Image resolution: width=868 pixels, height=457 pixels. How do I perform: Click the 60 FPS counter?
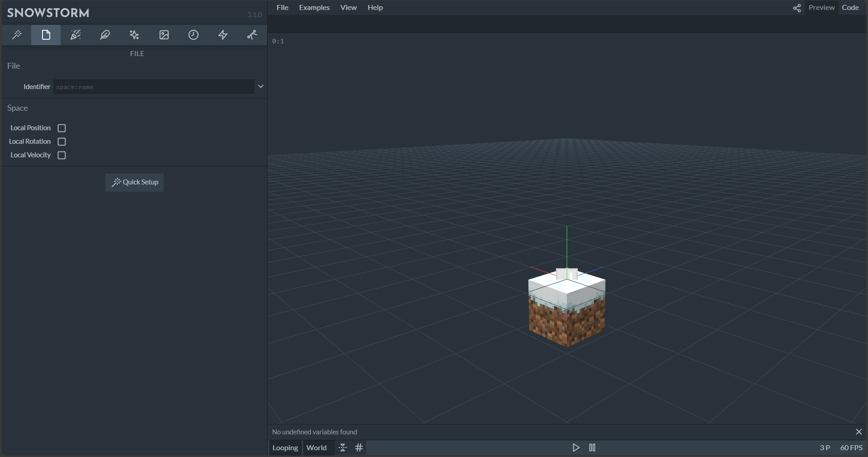coord(851,448)
